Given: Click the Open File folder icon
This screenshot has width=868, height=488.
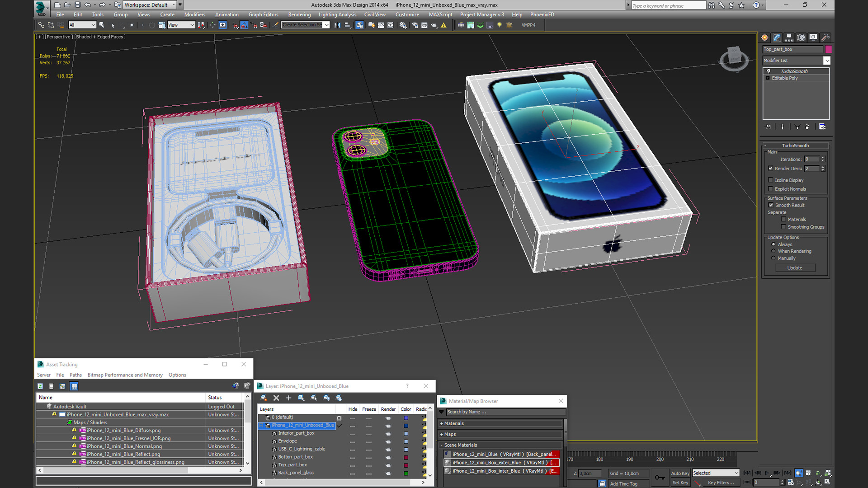Looking at the screenshot, I should click(x=67, y=5).
